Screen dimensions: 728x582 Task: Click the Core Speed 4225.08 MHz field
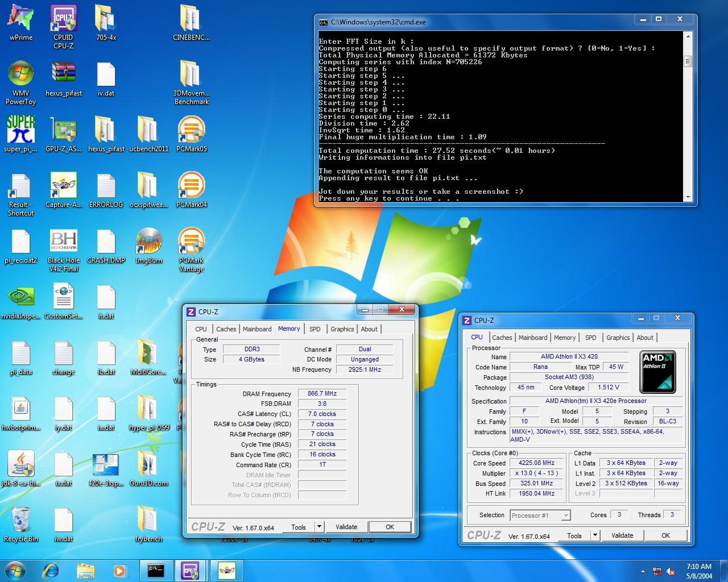(536, 463)
